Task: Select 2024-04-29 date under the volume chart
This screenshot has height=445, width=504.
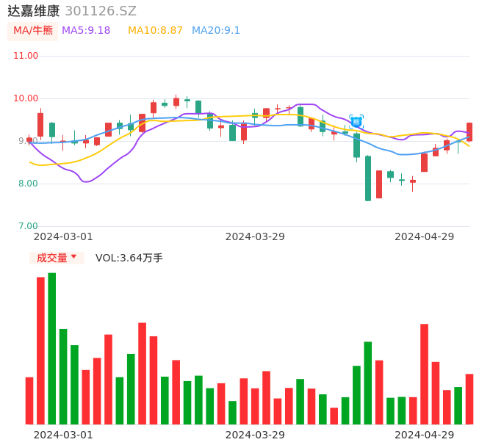Action: (x=425, y=435)
